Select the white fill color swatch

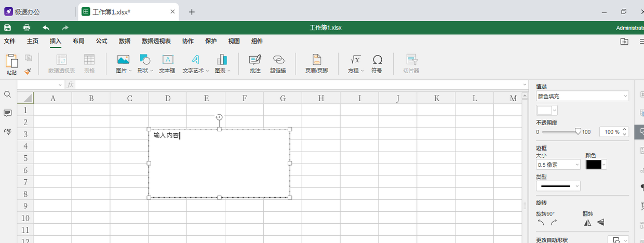pyautogui.click(x=544, y=110)
